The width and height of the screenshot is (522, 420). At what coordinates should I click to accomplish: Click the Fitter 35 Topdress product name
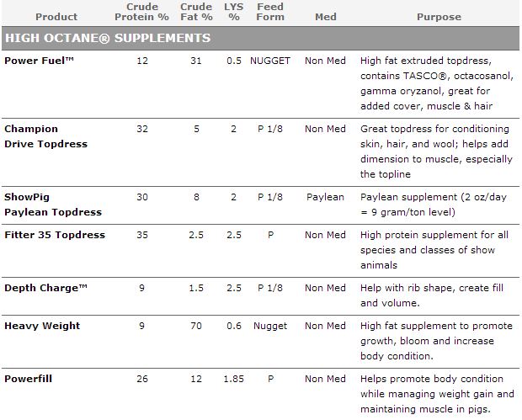tap(55, 235)
